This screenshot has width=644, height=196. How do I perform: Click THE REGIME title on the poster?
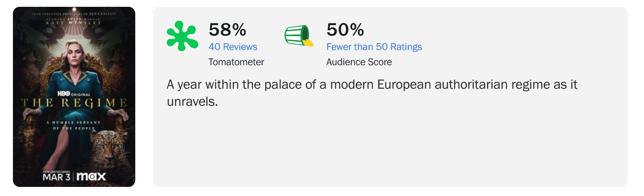click(74, 103)
